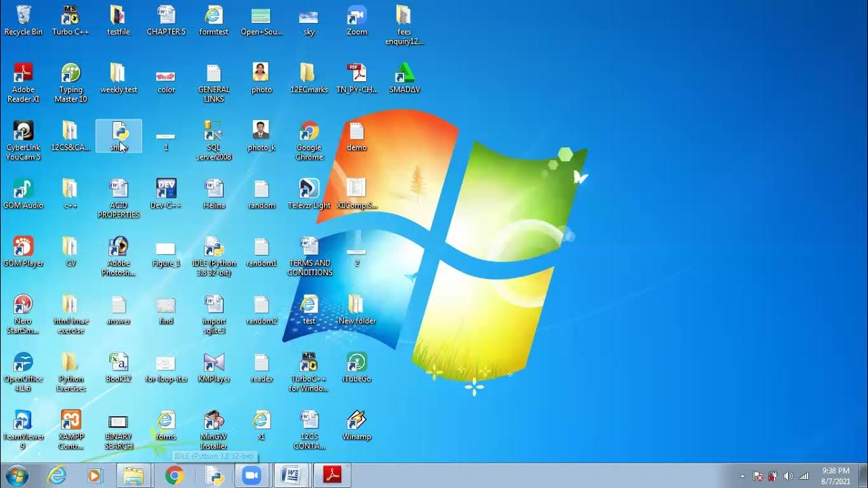Open Adobe Reader from the taskbar
The image size is (868, 488).
[333, 476]
